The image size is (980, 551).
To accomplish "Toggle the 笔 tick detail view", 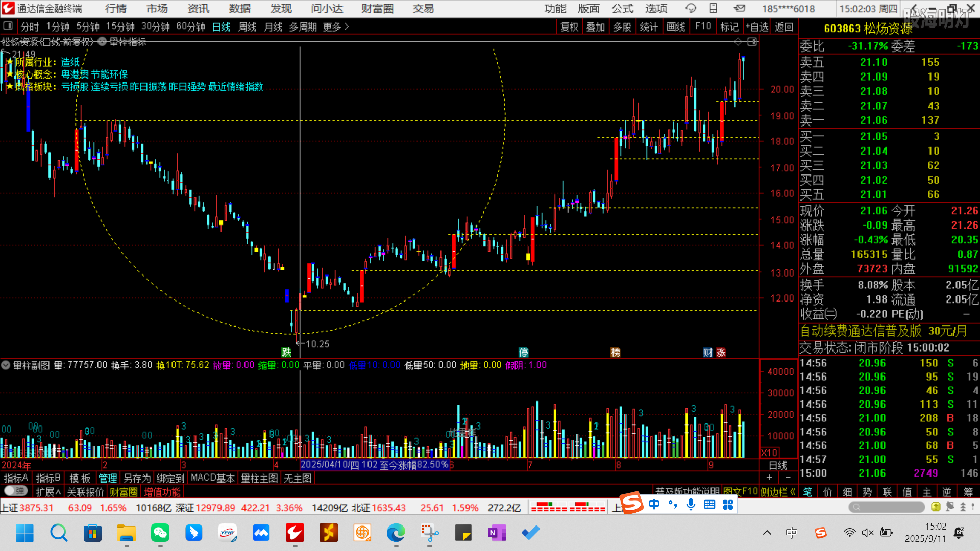I will point(808,492).
